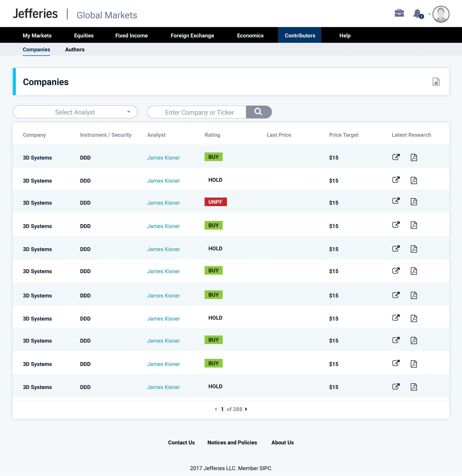The image size is (462, 476).
Task: Open the Notices and Policies footer link
Action: pos(232,442)
